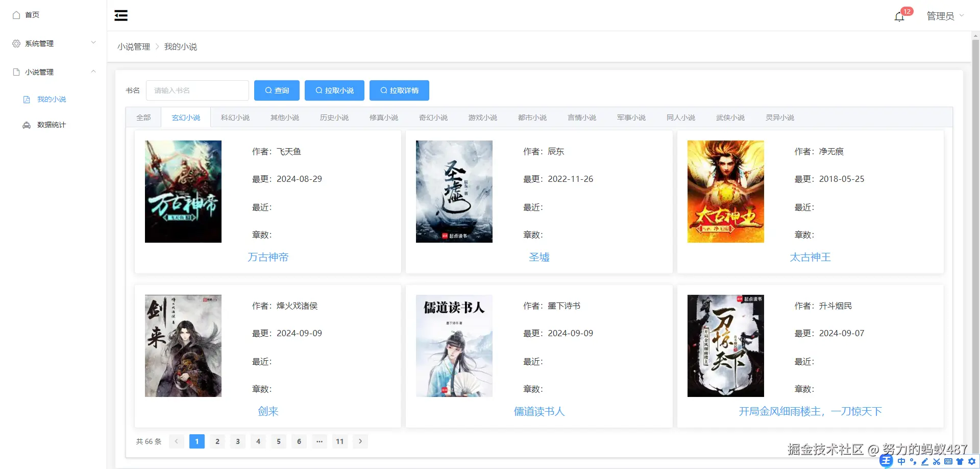The image size is (980, 469).
Task: Collapse the sidebar with the hamburger icon
Action: pos(121,15)
